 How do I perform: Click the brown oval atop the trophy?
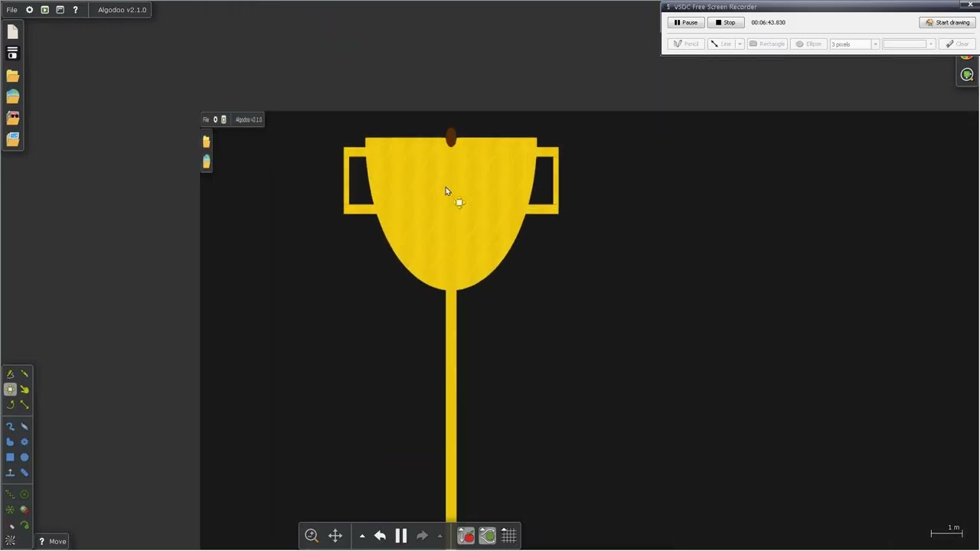451,137
